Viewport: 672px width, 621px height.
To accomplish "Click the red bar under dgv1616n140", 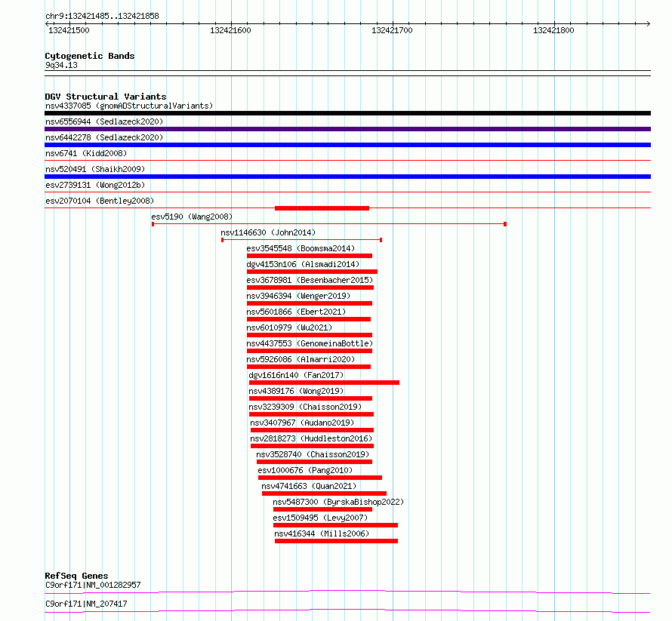I will [324, 383].
